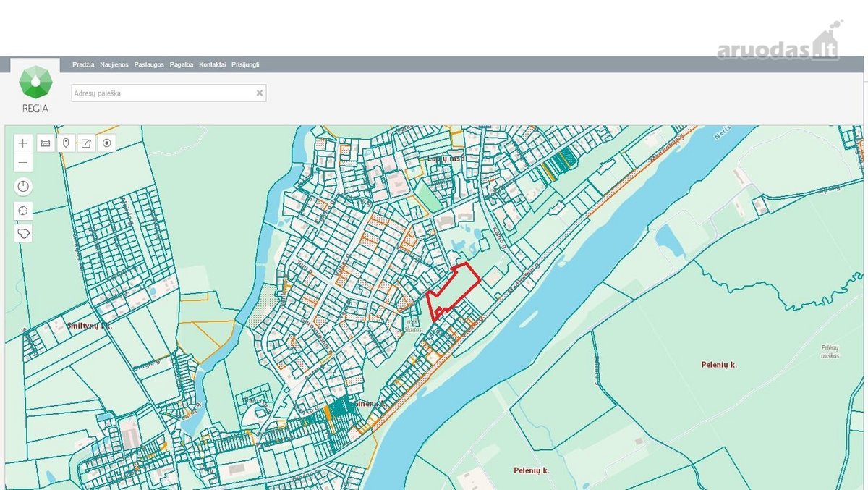Open Kontaktai page
The image size is (868, 490).
pyautogui.click(x=213, y=64)
